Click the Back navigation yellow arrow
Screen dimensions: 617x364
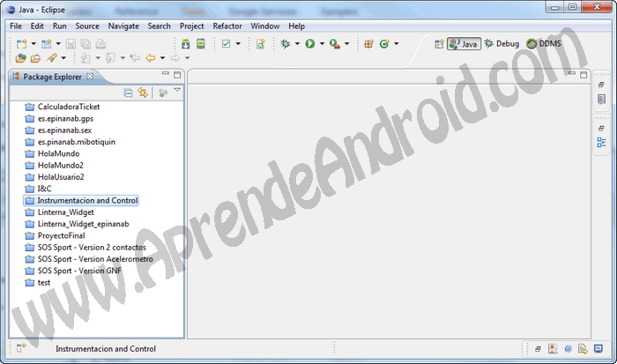click(151, 58)
